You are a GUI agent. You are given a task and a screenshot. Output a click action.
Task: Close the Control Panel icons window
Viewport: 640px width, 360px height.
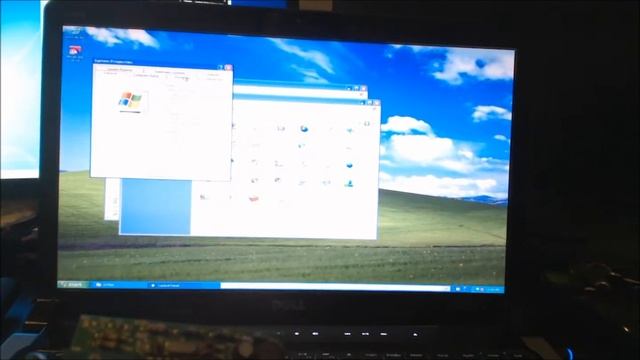[376, 102]
